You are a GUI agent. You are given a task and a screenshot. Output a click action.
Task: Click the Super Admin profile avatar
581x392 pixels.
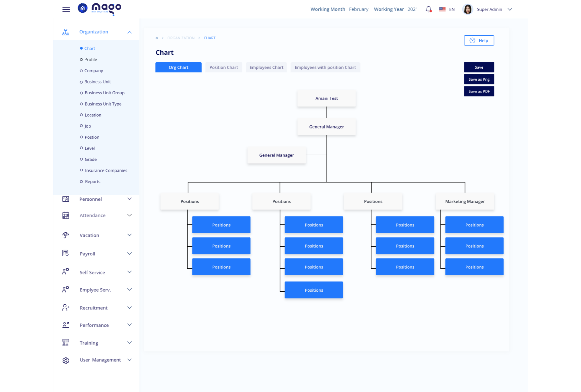point(468,9)
